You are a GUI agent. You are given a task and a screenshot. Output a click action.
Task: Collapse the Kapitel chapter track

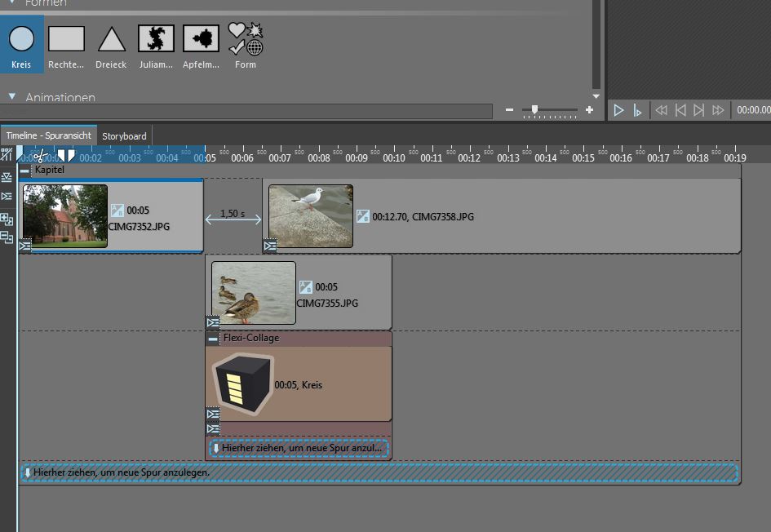[24, 171]
